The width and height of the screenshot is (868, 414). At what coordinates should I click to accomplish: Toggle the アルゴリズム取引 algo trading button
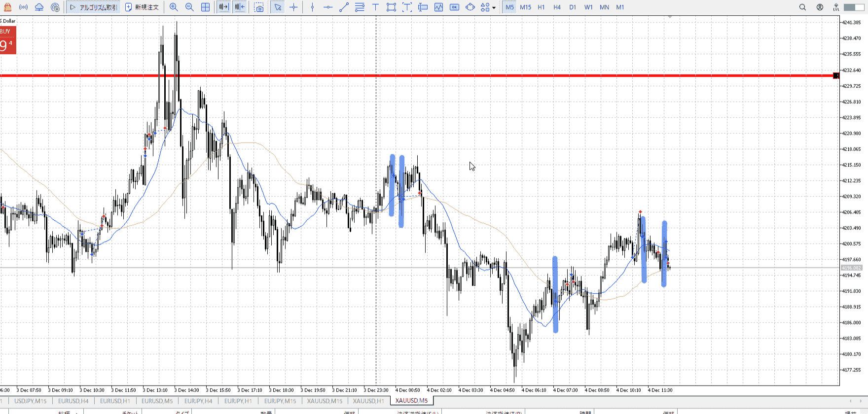tap(94, 7)
